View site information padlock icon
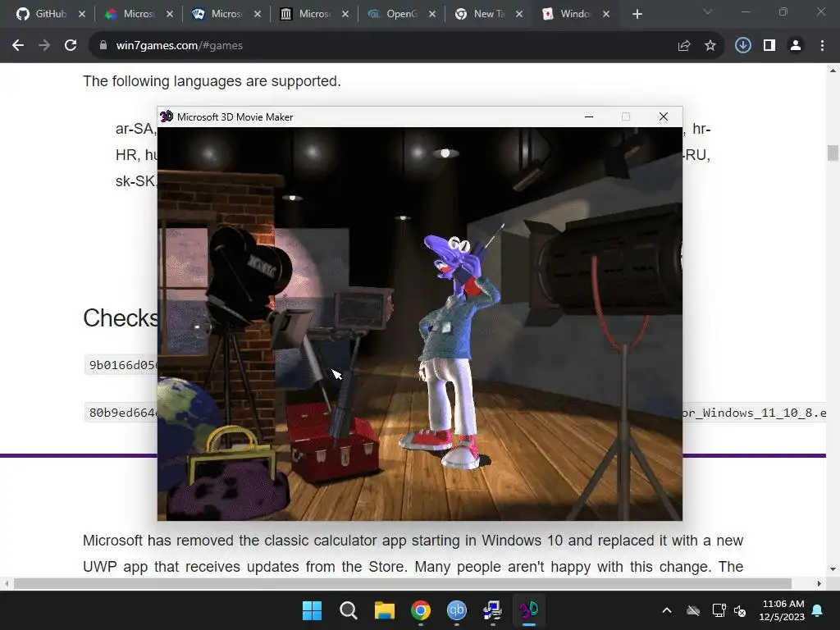 103,46
